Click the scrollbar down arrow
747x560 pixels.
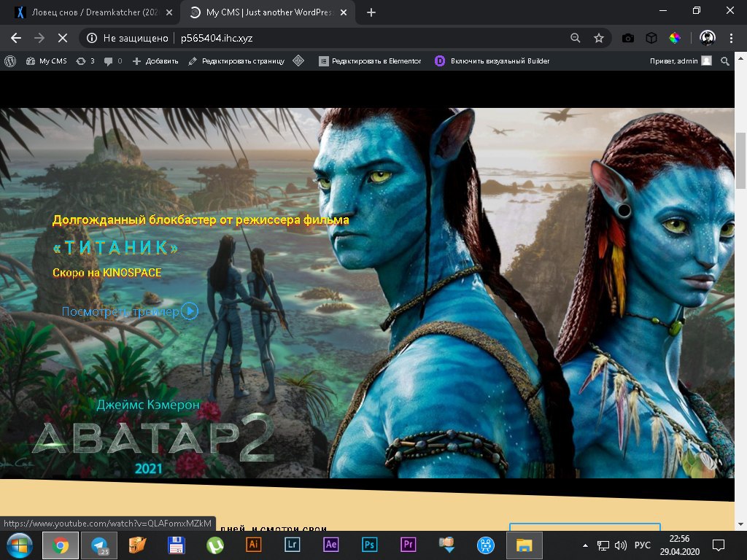(741, 525)
